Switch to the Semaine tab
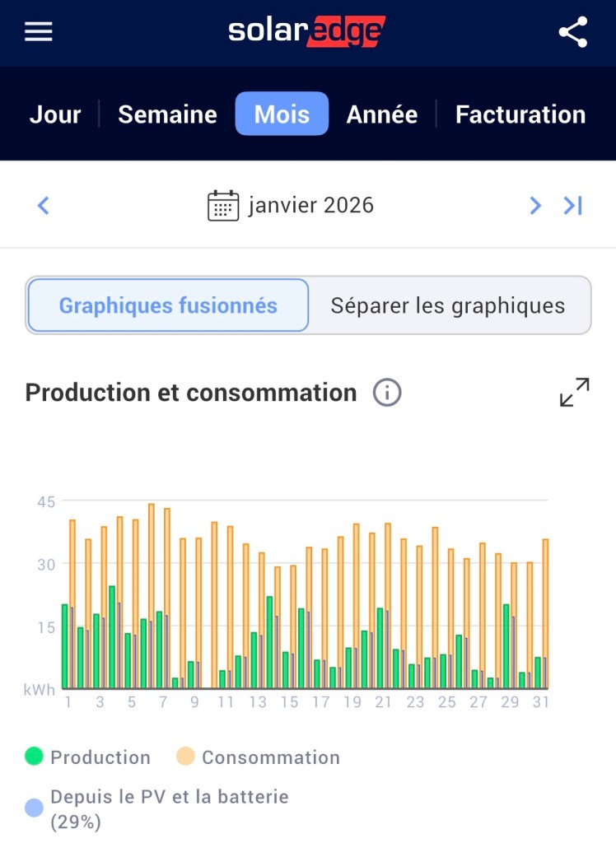Viewport: 616px width, 843px height. coord(167,114)
